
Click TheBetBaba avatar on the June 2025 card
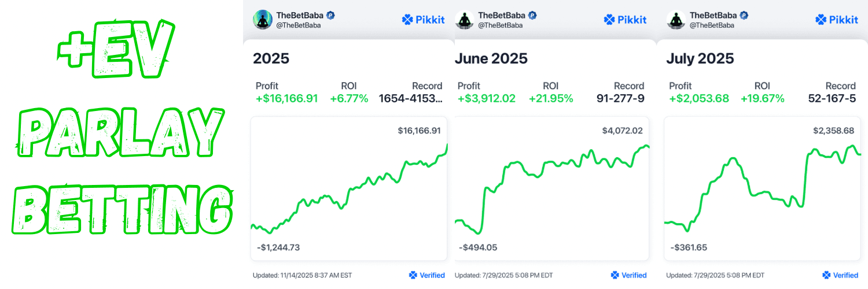(464, 20)
